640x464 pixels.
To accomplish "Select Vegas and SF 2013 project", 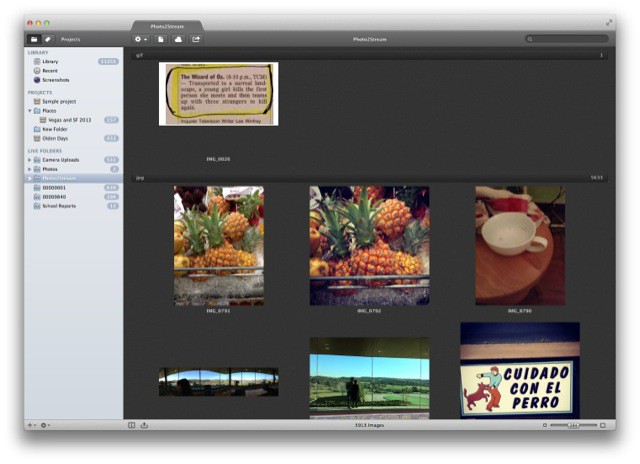I will point(70,120).
